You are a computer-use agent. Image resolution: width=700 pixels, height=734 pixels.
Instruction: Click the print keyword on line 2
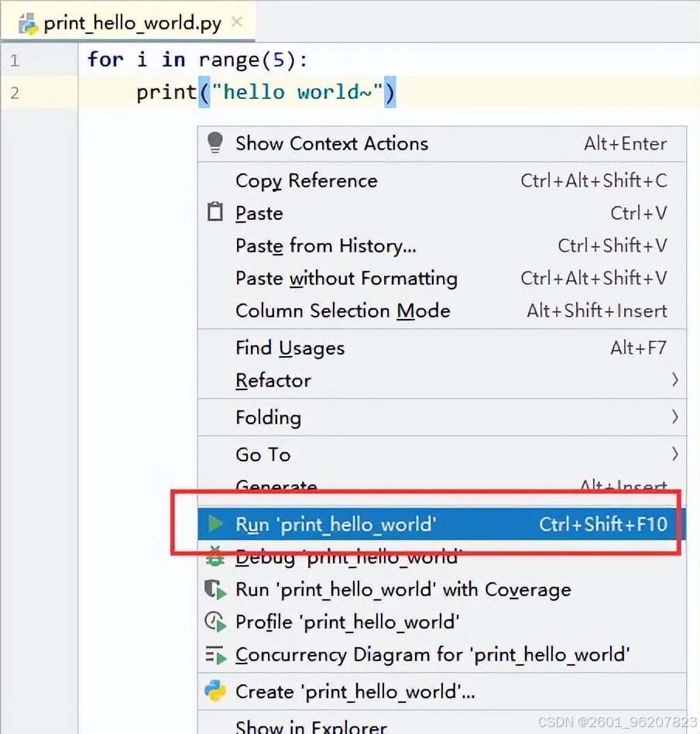tap(166, 92)
